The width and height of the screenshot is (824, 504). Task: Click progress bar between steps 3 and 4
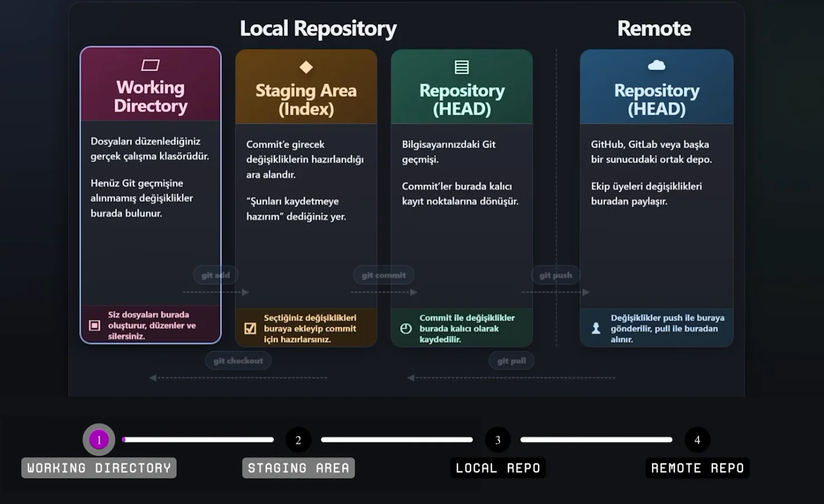pos(596,439)
